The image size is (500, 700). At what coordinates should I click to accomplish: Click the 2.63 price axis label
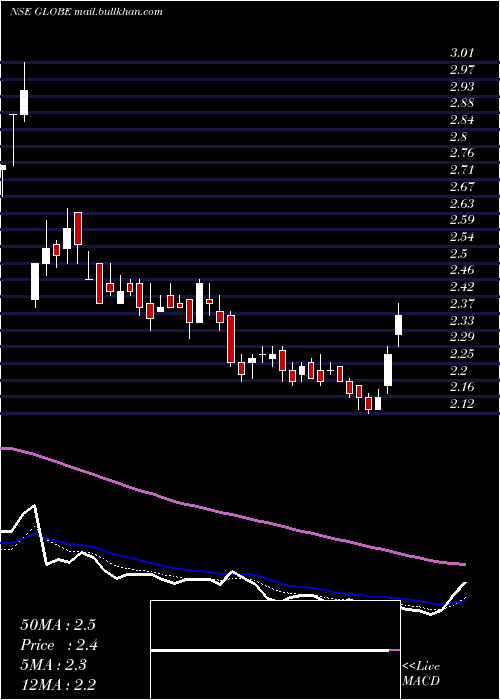462,204
